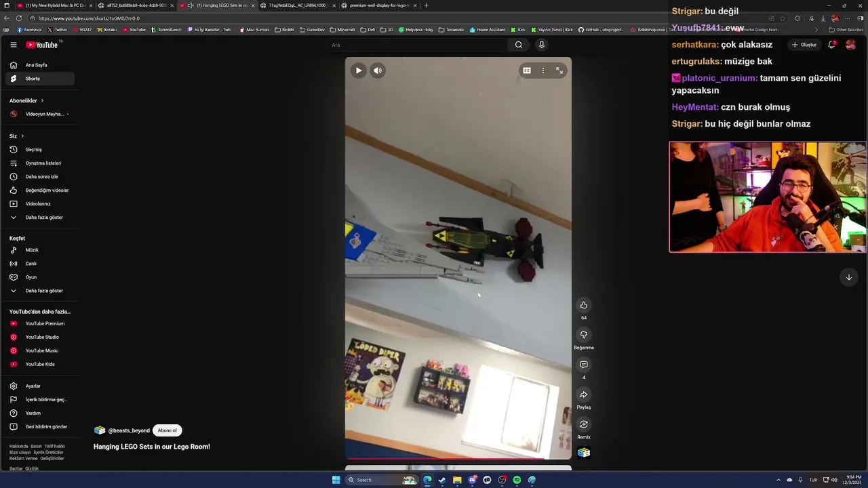Open the sound thumbnail below Remix

pyautogui.click(x=584, y=453)
